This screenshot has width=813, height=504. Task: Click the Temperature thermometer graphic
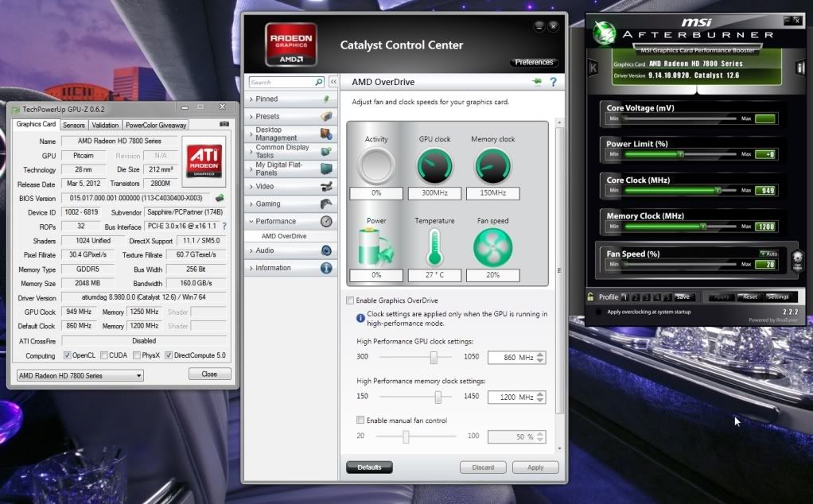(434, 247)
